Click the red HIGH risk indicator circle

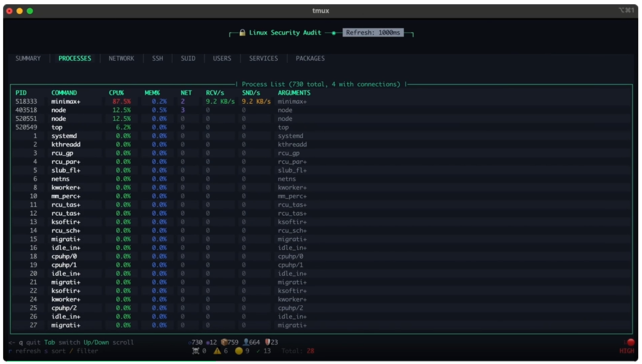(x=630, y=342)
